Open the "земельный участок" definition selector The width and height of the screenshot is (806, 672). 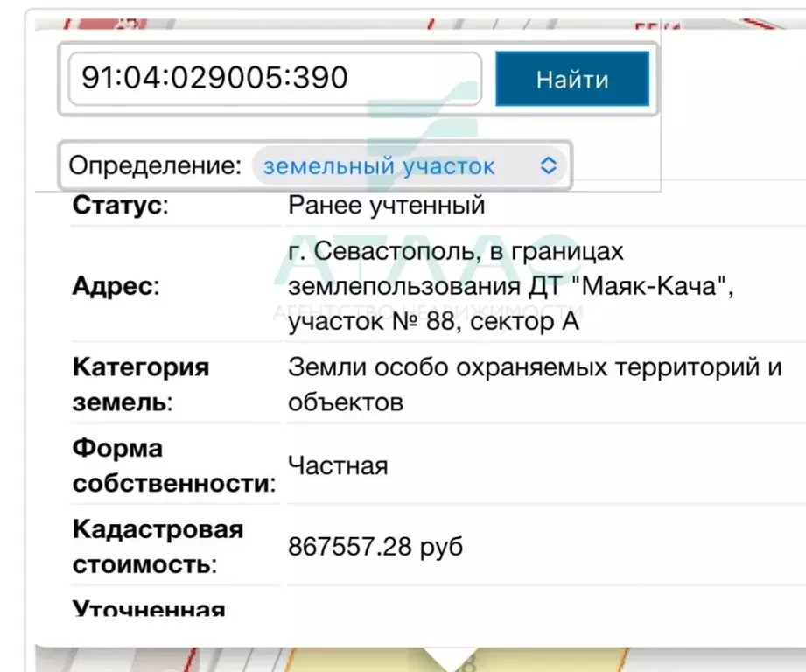point(381,164)
